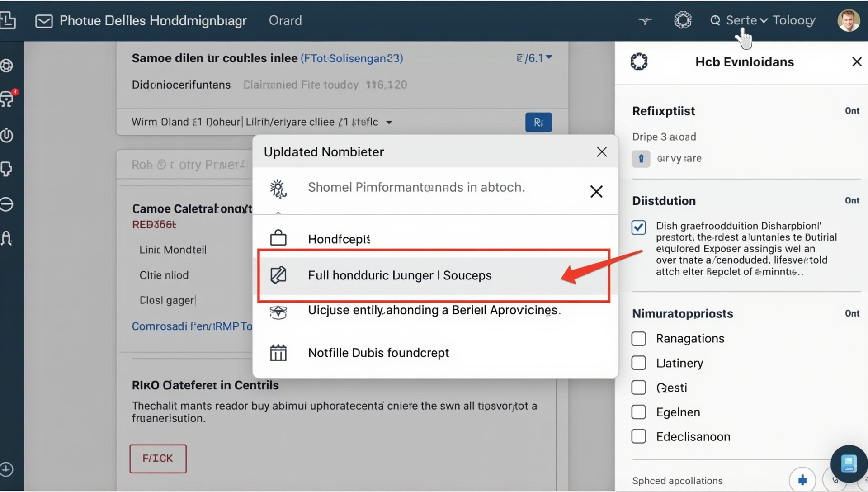Click the shopping bag icon beside Hondfcepit
Screen dimensions: 868x492
pyautogui.click(x=278, y=238)
